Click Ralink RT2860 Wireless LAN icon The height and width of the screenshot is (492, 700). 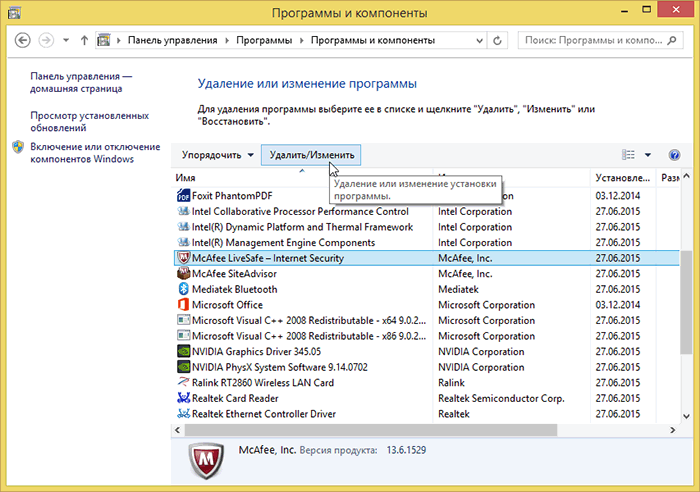183,382
